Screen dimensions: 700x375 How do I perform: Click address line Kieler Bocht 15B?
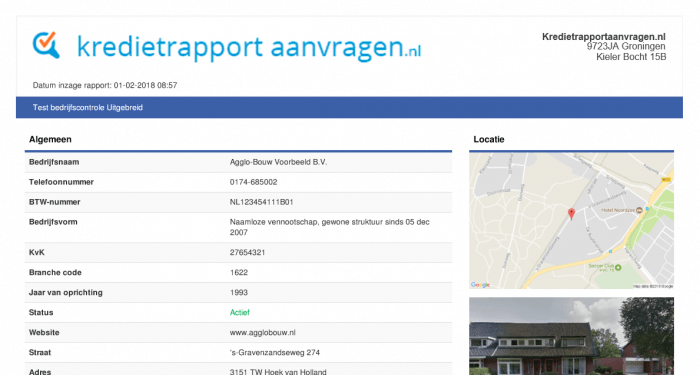[x=631, y=57]
